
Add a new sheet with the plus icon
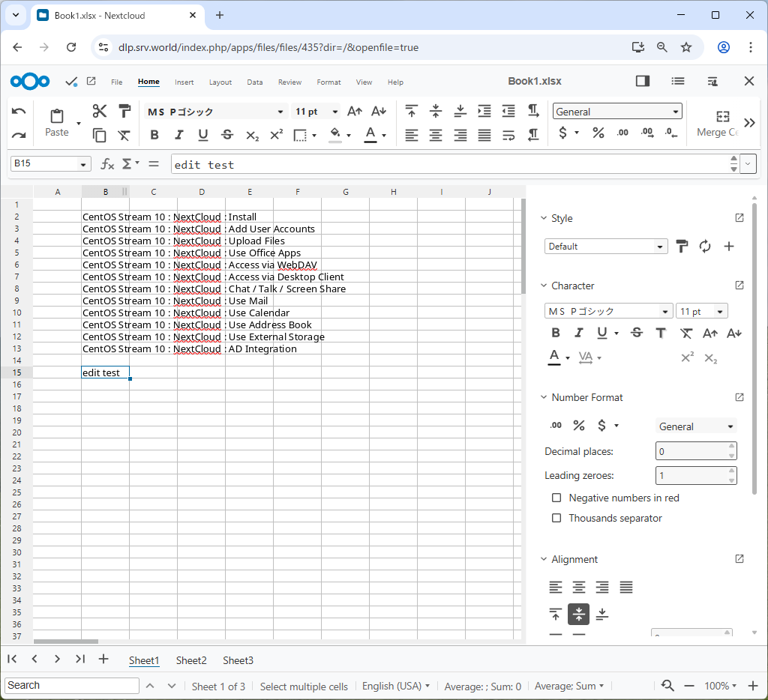coord(101,660)
